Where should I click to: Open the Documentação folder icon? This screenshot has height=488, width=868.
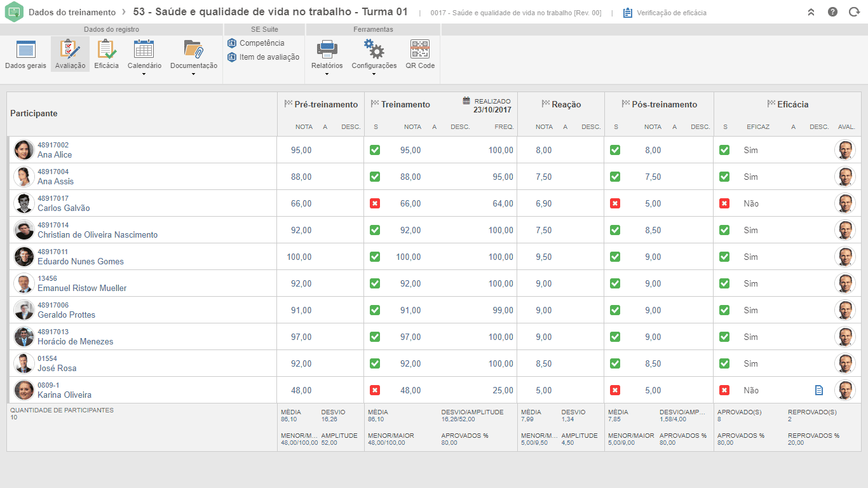coord(194,50)
